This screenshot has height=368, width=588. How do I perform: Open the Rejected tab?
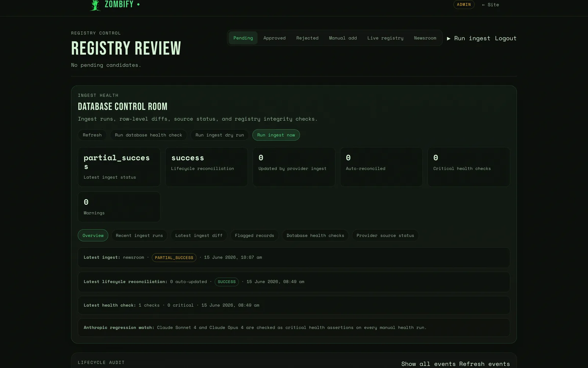307,38
